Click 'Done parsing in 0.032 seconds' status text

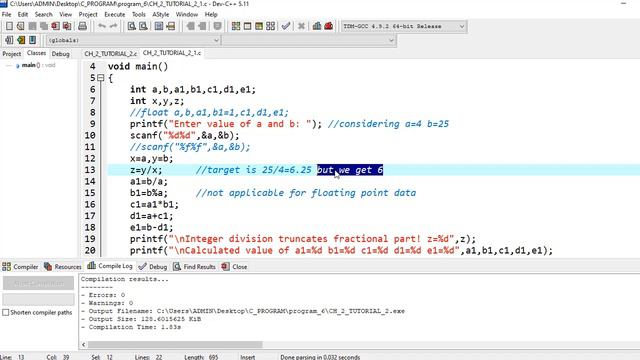coord(320,357)
